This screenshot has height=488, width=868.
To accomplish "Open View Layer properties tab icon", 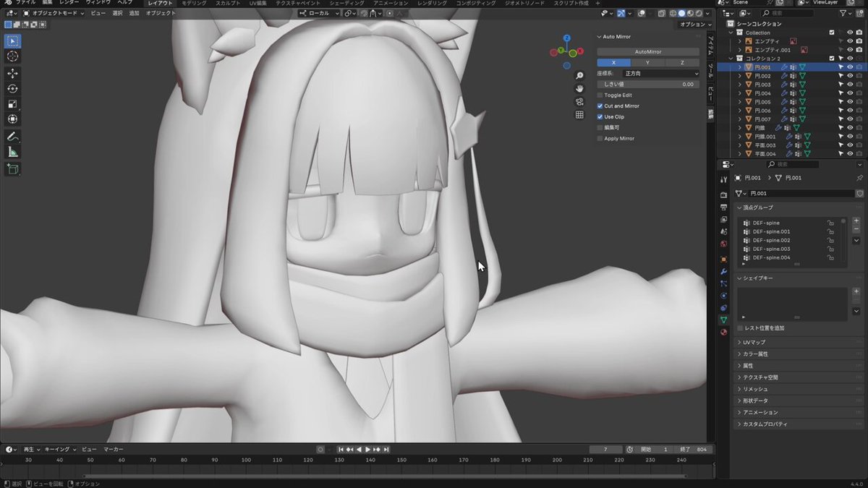I will 723,219.
